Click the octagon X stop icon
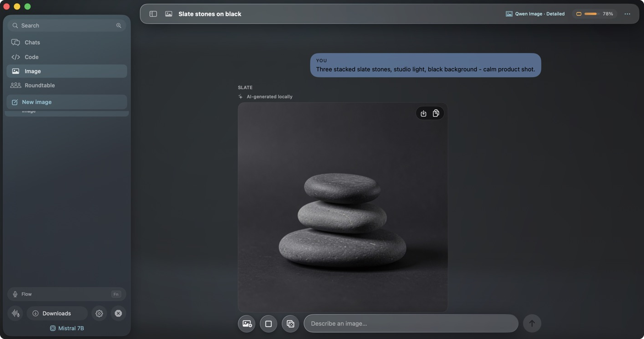644x339 pixels. pos(118,313)
